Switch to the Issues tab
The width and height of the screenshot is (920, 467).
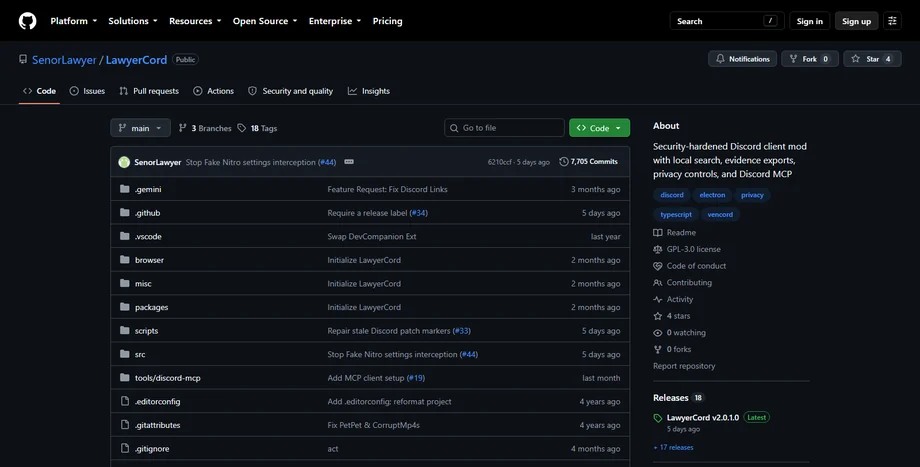click(x=87, y=91)
